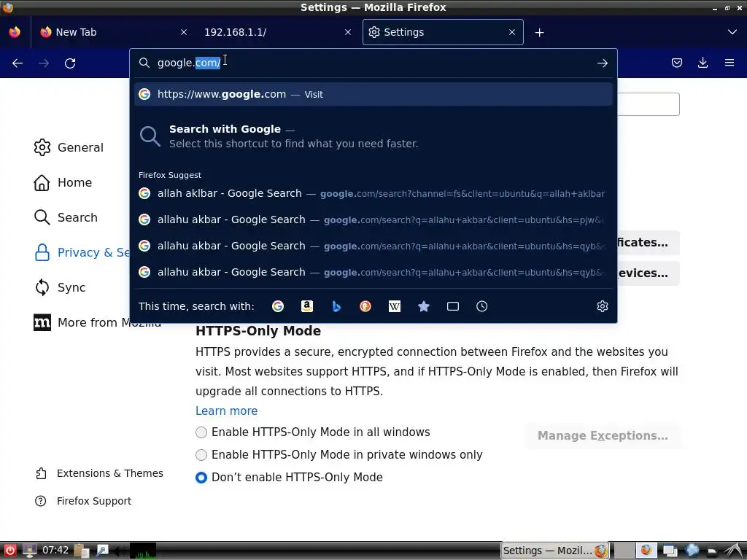
Task: Enable HTTPS-Only Mode in all windows
Action: [312, 432]
